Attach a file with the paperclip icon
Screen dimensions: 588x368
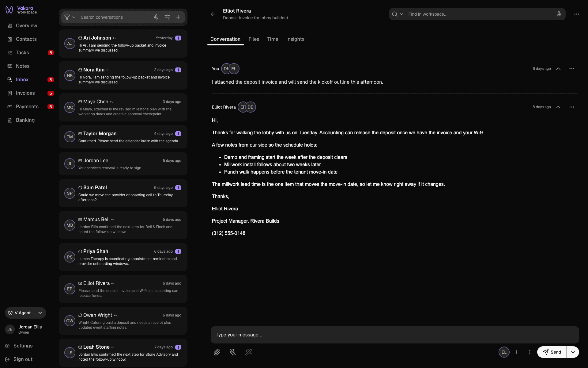tap(217, 352)
